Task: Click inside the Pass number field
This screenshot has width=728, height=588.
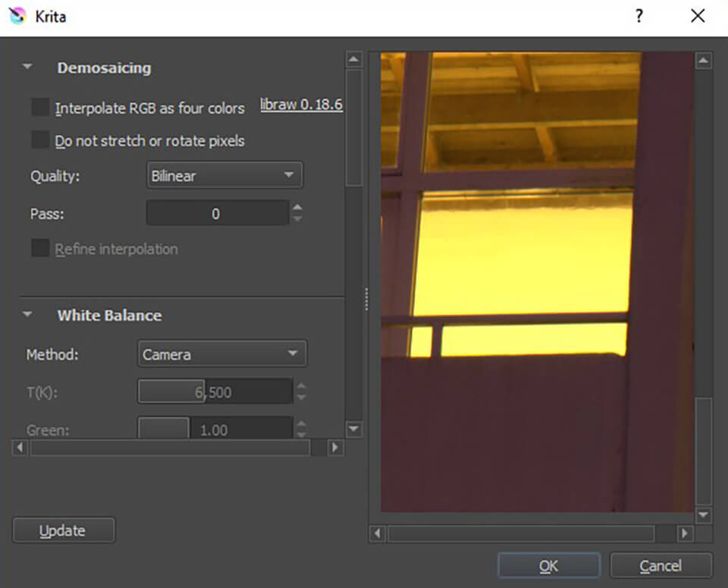Action: tap(217, 213)
